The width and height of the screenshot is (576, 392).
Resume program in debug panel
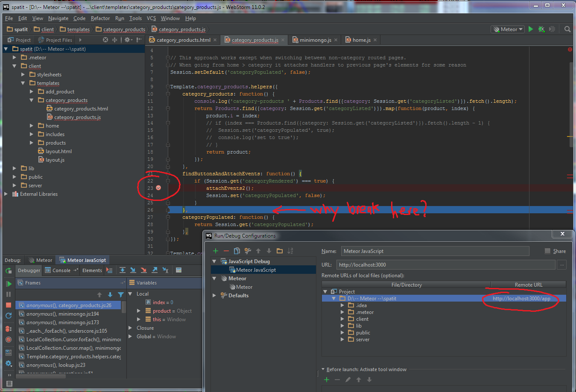pyautogui.click(x=9, y=283)
